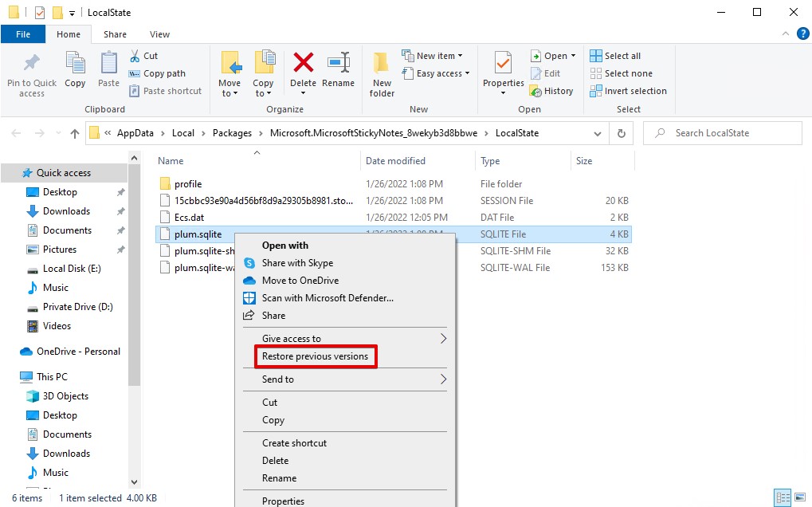Open the View ribbon tab
Viewport: 812px width, 507px height.
tap(159, 34)
